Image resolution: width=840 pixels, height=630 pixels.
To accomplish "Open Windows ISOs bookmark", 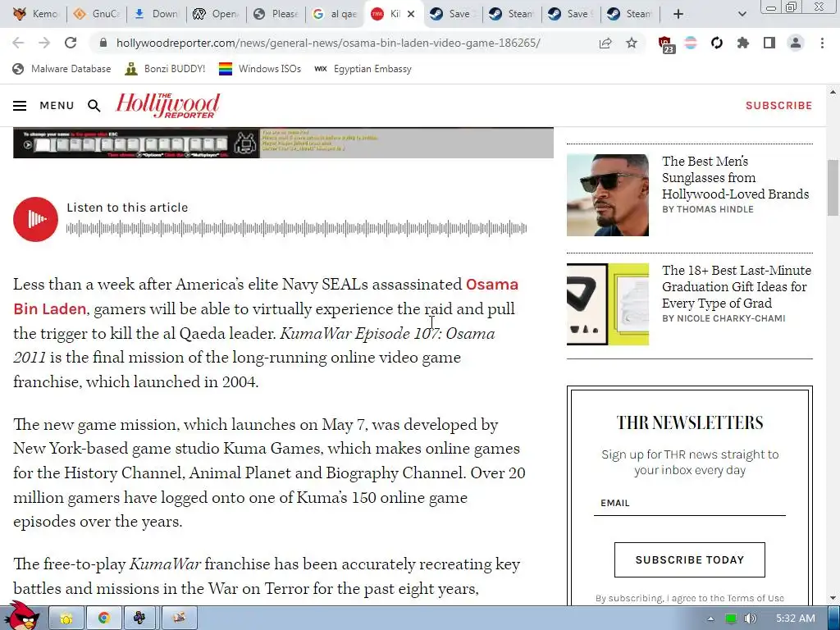I will click(x=260, y=69).
